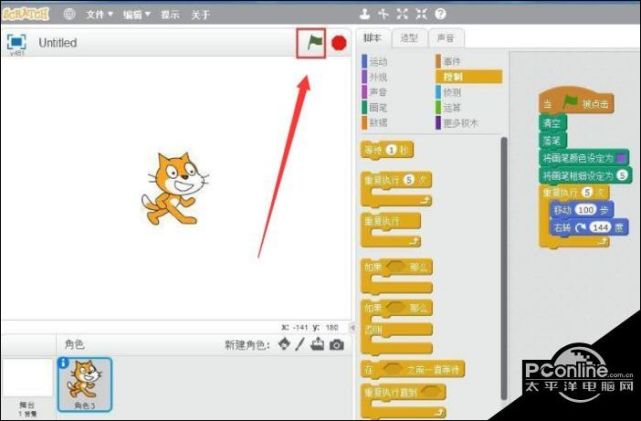Start the project with the green flag
This screenshot has height=421, width=641.
click(x=314, y=42)
